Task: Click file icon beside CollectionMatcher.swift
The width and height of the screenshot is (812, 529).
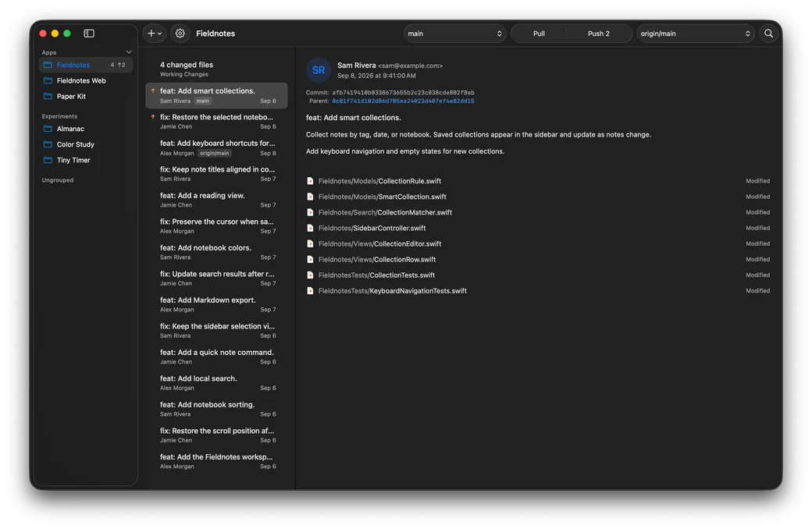Action: pos(310,212)
